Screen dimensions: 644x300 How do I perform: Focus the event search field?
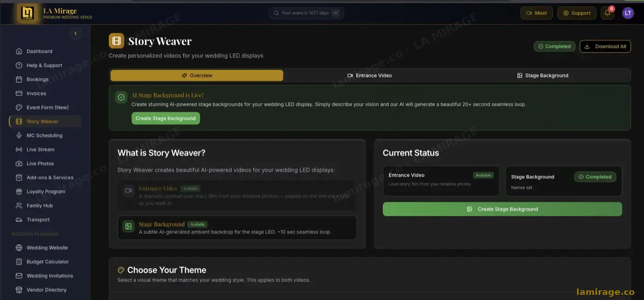click(x=306, y=13)
